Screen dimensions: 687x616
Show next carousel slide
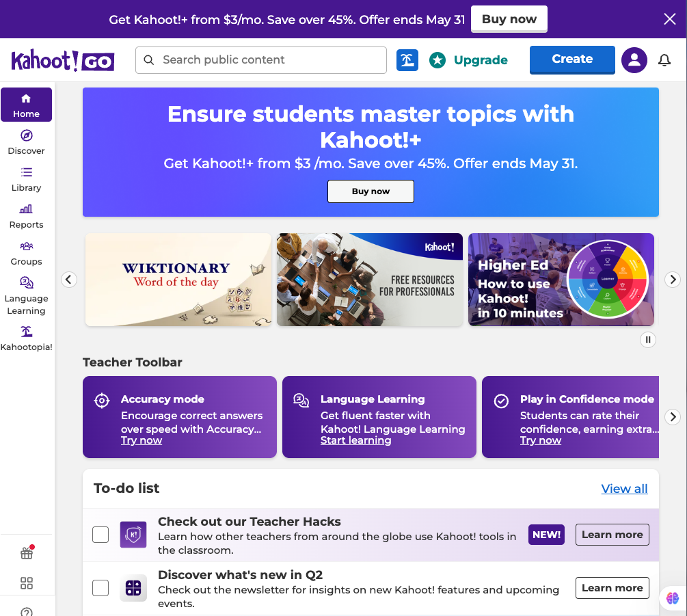click(673, 280)
